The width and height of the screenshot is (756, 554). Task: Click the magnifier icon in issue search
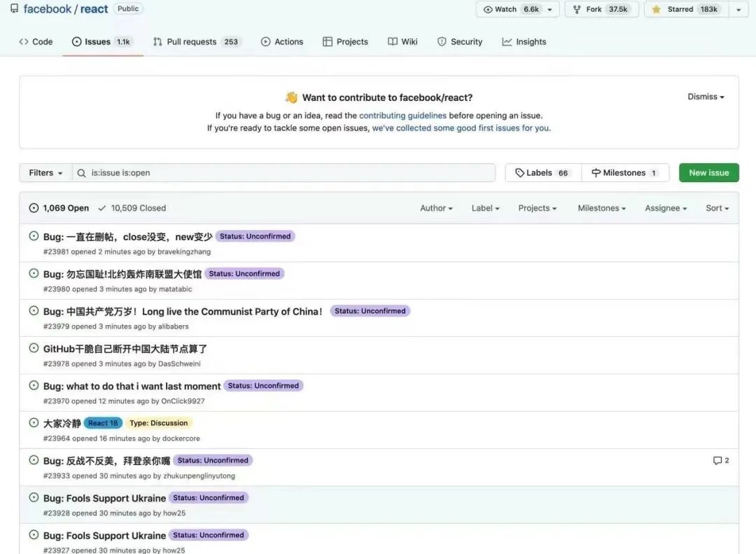(81, 173)
